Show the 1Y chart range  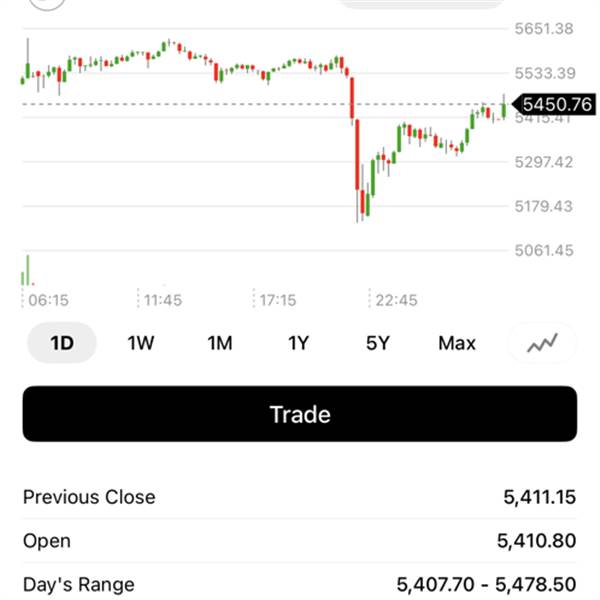[298, 343]
